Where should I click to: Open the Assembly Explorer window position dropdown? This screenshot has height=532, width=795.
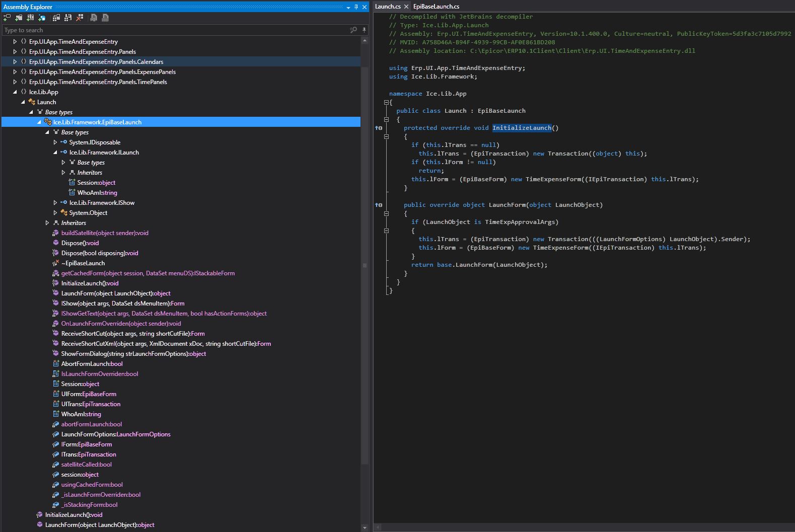coord(348,8)
